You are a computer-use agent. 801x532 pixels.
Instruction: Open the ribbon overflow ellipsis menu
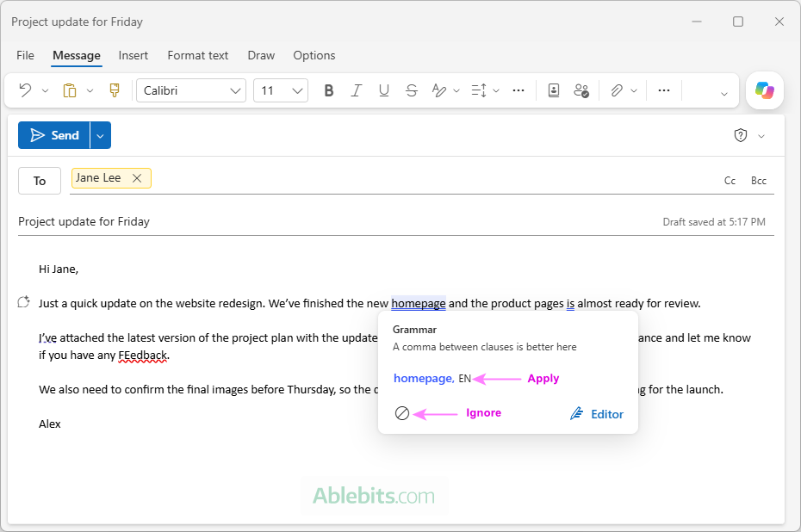pos(663,90)
